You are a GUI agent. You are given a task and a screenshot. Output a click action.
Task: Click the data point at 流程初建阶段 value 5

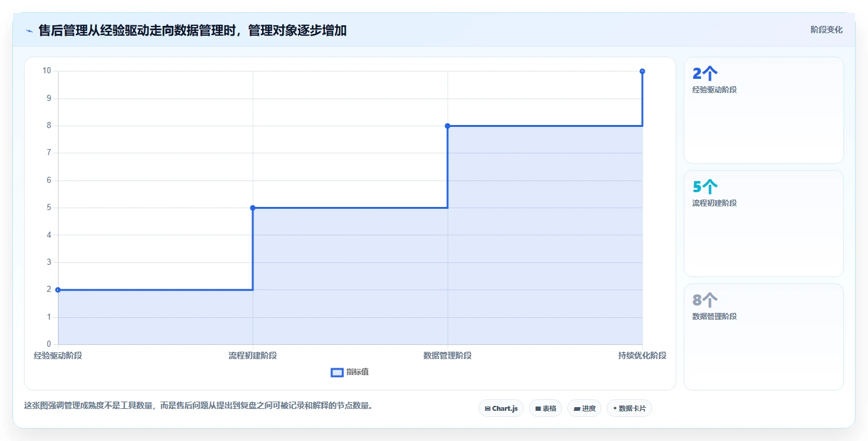[253, 208]
